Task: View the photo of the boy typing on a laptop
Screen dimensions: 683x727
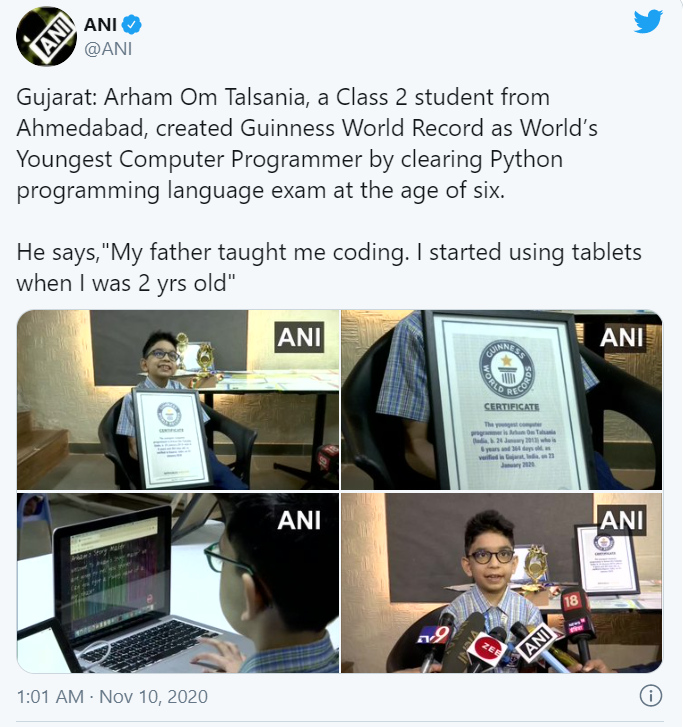Action: [x=178, y=583]
